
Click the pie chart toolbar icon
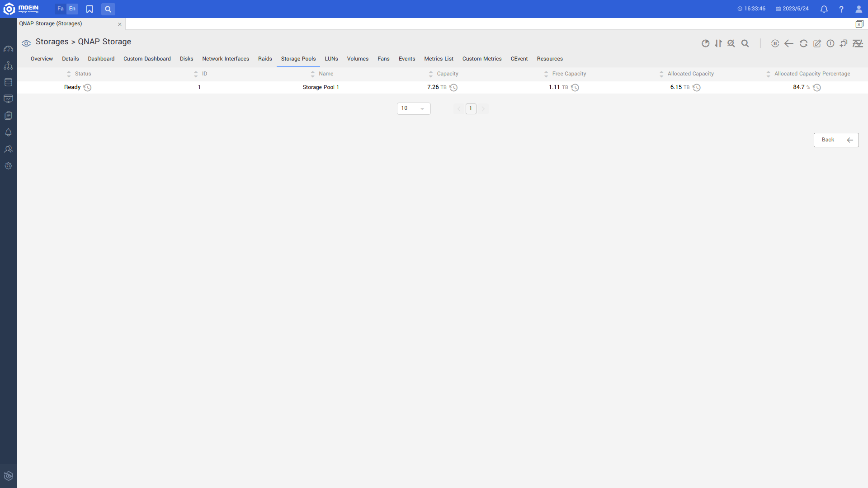(x=705, y=43)
